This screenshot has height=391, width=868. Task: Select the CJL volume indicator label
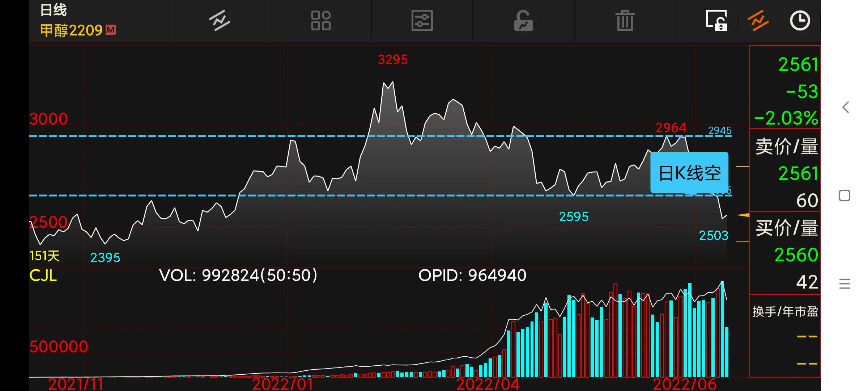tap(43, 276)
